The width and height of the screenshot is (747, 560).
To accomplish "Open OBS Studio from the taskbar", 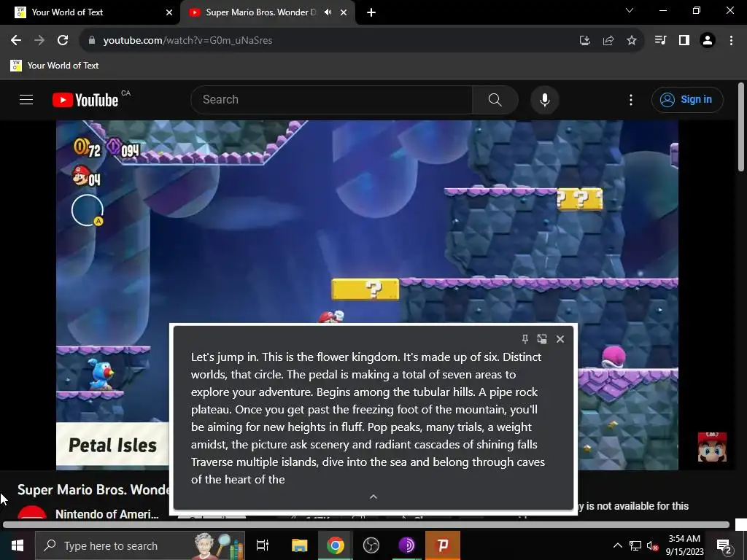I will [371, 545].
